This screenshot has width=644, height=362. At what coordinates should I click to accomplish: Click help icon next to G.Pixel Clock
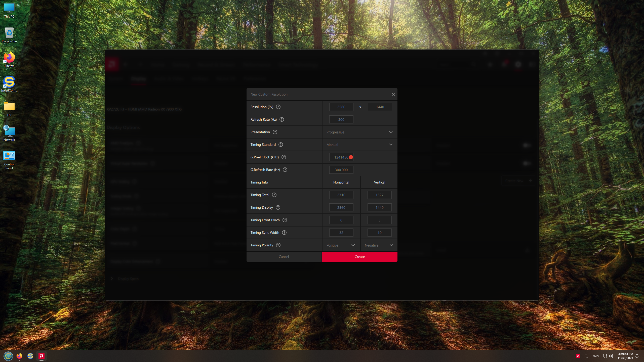click(284, 157)
